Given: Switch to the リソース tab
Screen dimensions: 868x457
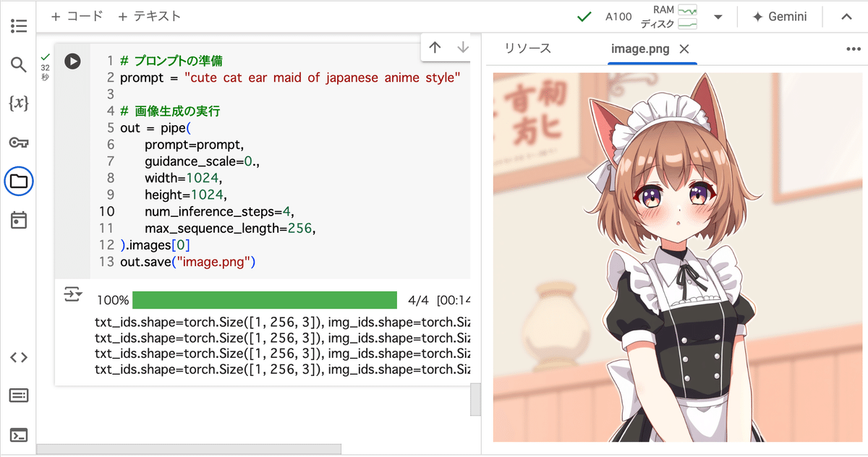Looking at the screenshot, I should (527, 48).
